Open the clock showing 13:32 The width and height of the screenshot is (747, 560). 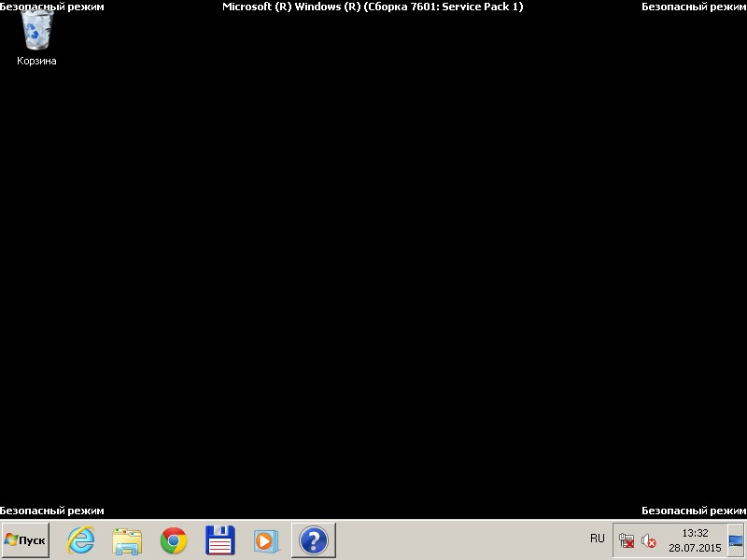click(695, 533)
